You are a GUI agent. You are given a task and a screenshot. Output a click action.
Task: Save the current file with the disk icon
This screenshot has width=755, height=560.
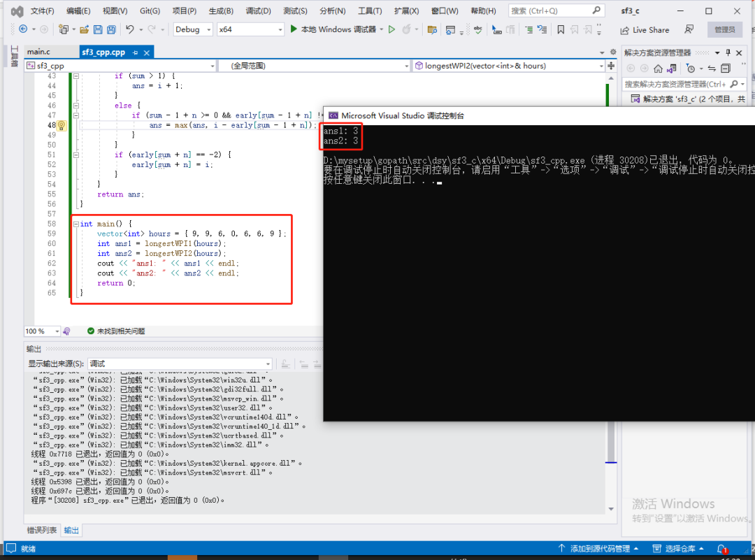pos(98,29)
